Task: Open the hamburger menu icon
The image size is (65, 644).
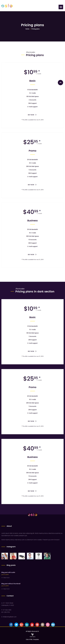Action: (x=61, y=7)
